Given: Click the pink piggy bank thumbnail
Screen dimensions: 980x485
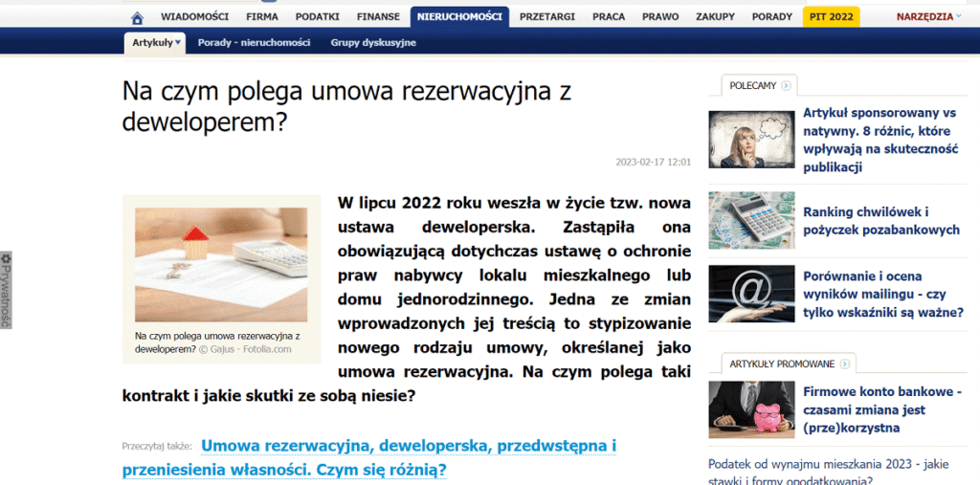Looking at the screenshot, I should tap(751, 409).
